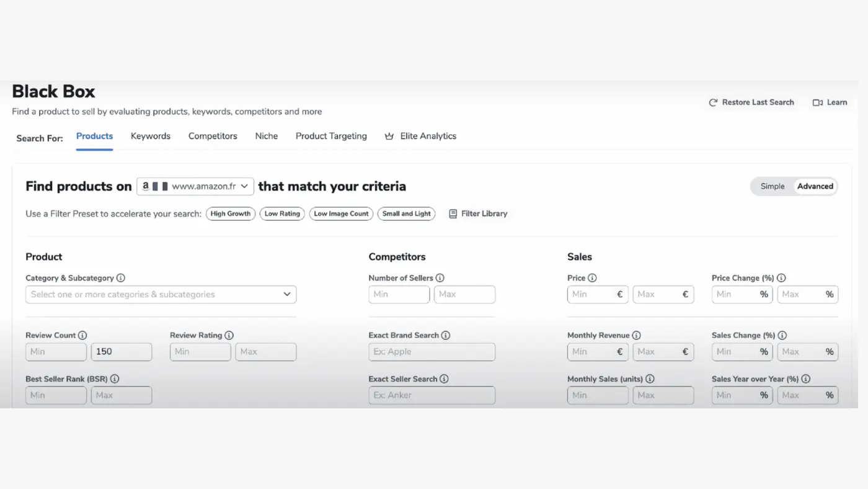The image size is (868, 489).
Task: Click the Learn video icon
Action: click(x=818, y=102)
